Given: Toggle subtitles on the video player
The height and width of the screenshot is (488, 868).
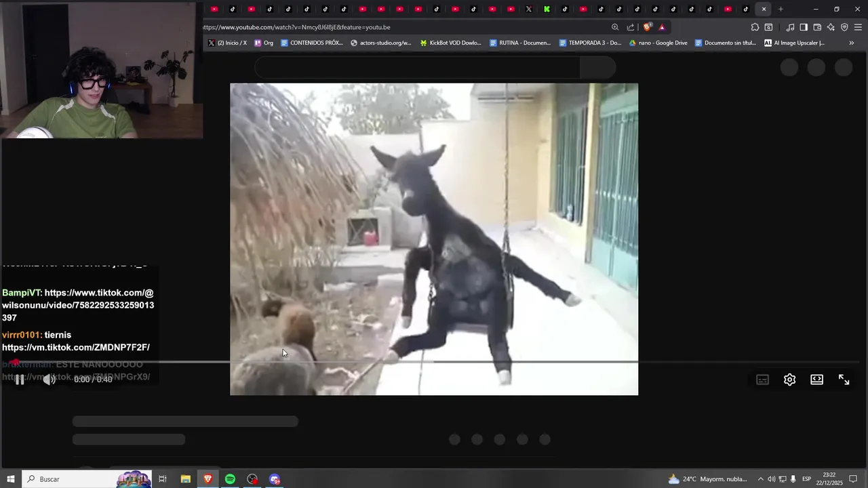Looking at the screenshot, I should 762,380.
